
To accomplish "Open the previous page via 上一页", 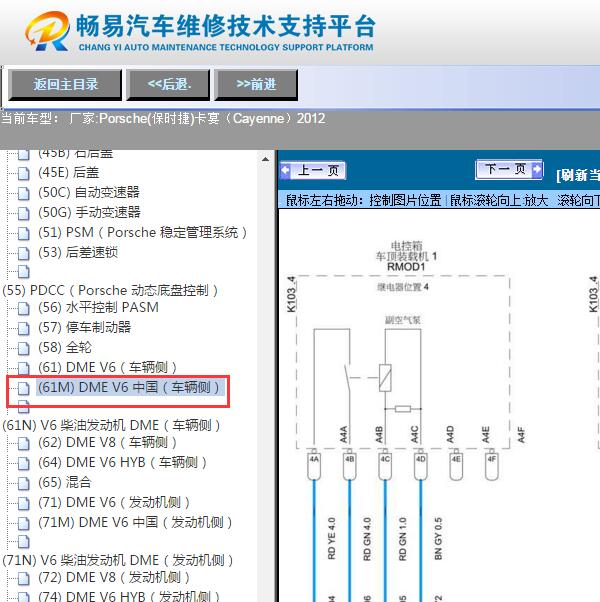I will pos(313,170).
